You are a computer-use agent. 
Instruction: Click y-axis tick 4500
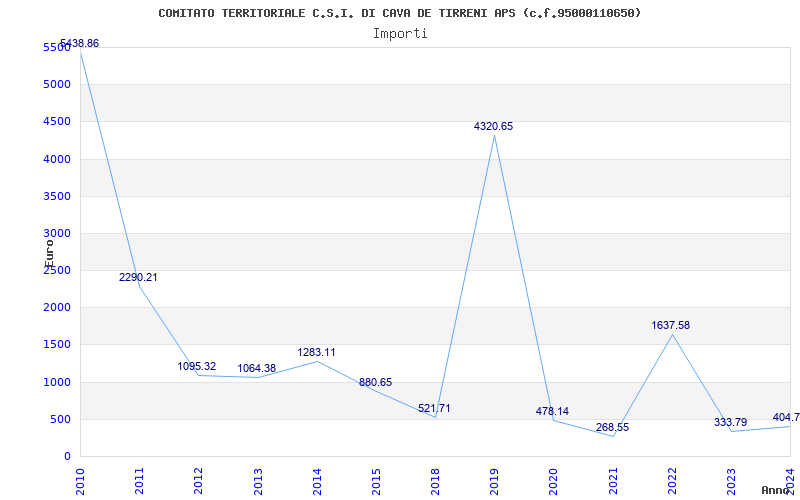tap(57, 121)
